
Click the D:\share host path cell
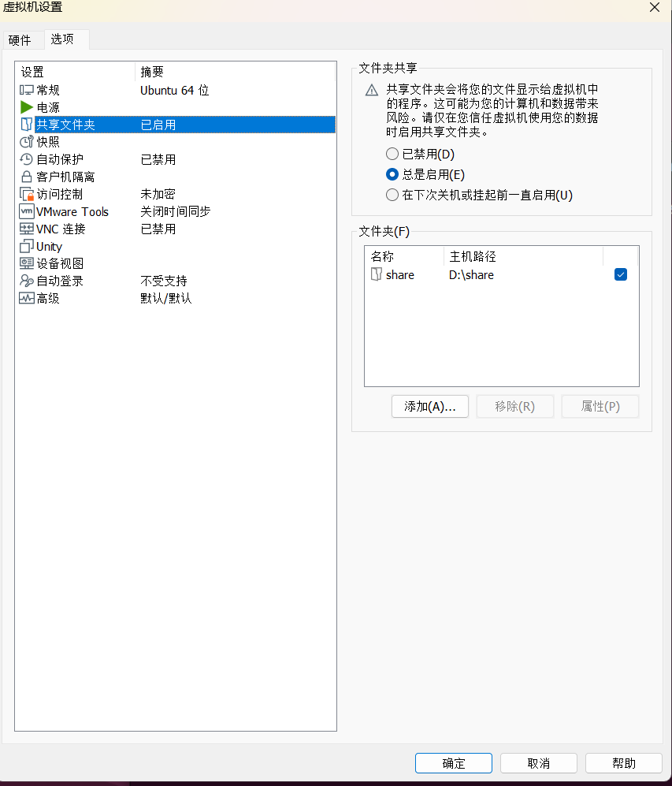pos(471,274)
